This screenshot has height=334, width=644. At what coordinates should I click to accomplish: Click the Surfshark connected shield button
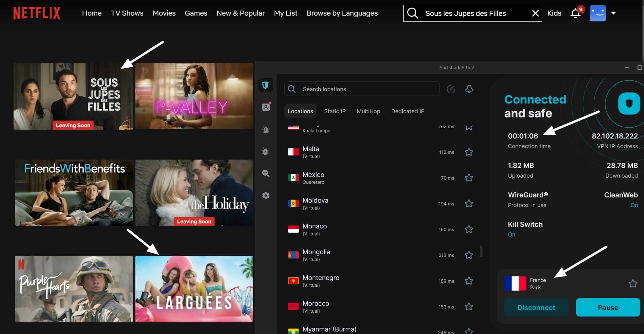click(x=629, y=104)
